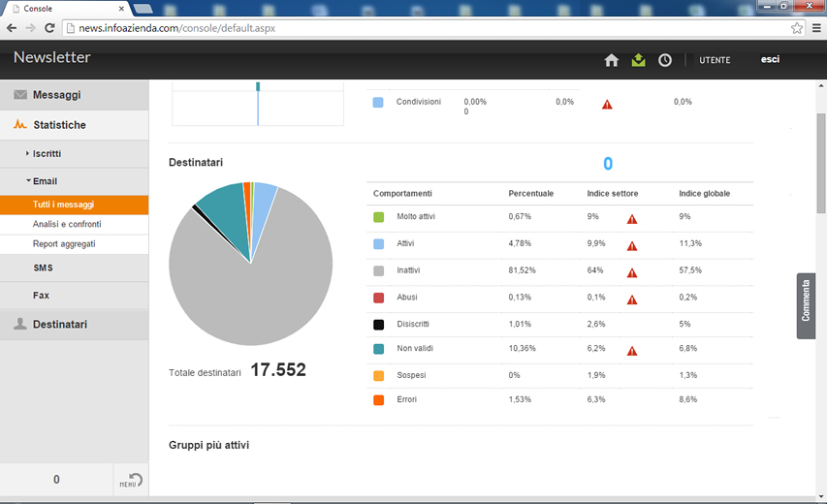Open Chrome hamburger menu

816,28
